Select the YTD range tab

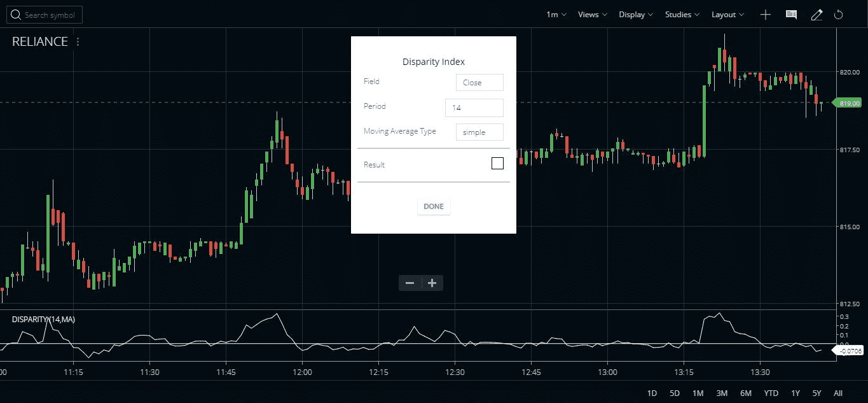(771, 393)
